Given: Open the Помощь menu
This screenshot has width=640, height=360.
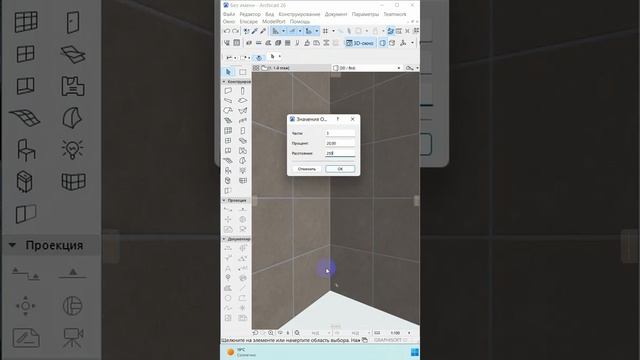Looking at the screenshot, I should coord(300,22).
